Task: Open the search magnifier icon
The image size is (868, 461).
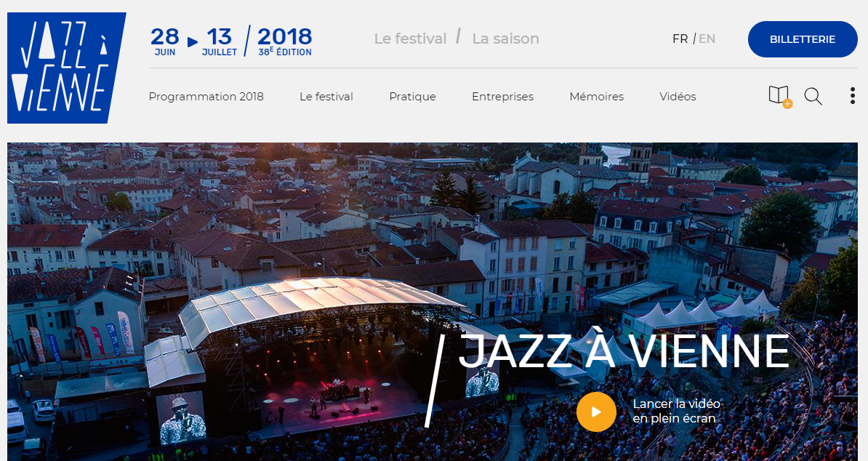Action: tap(813, 96)
